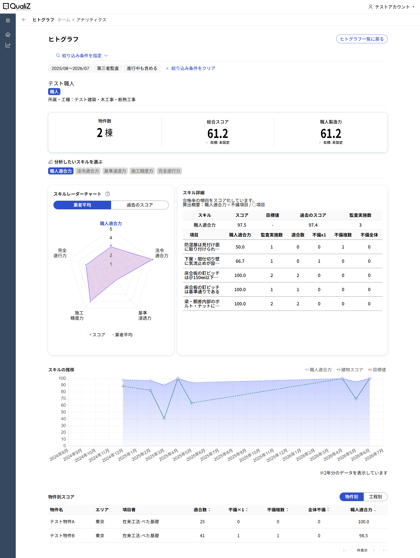Open the テストアカウント account dropdown
Screen dimensions: 420x558
click(x=392, y=7)
